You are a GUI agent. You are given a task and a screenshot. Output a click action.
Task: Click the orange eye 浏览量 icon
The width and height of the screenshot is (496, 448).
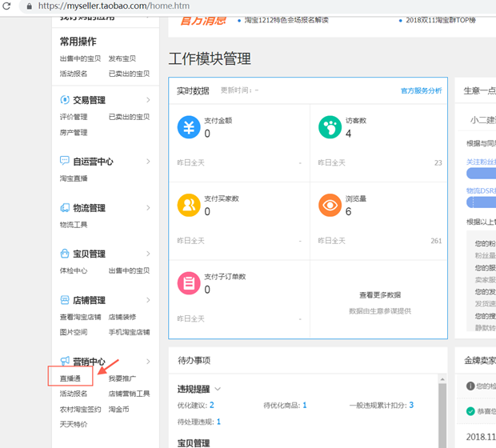[x=330, y=205]
